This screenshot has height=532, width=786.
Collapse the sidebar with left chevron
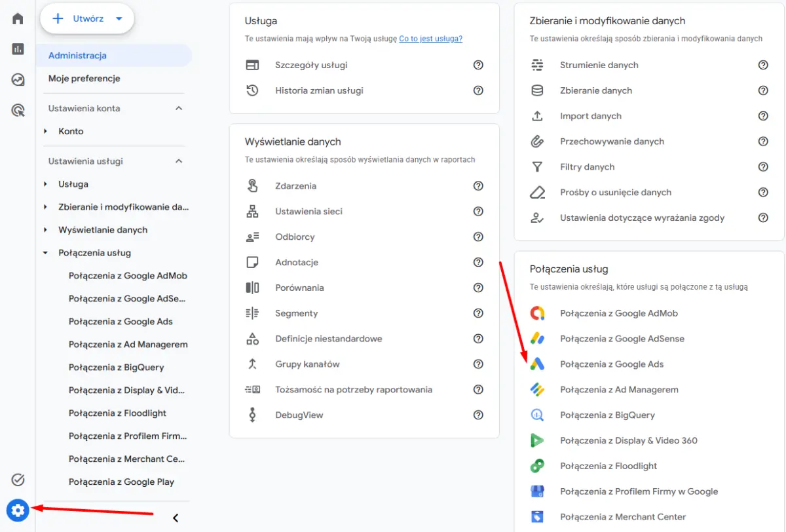point(176,518)
